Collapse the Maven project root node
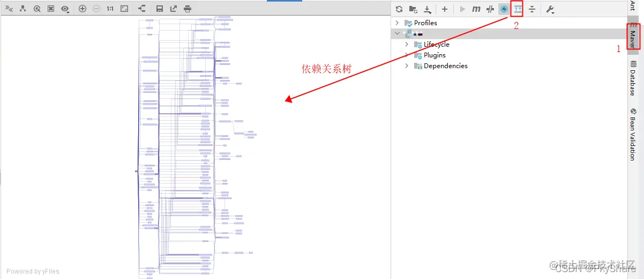The width and height of the screenshot is (644, 279). [x=397, y=33]
